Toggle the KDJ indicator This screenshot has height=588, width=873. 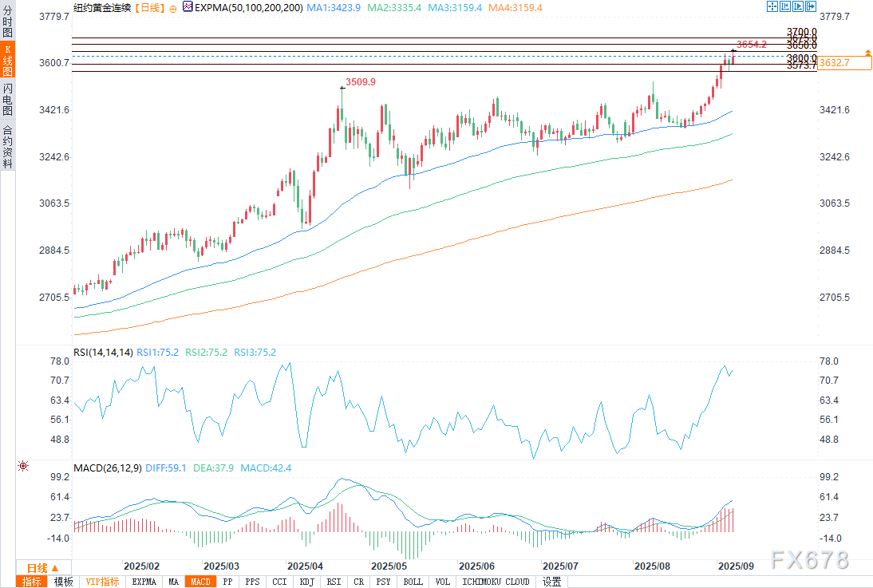(x=307, y=582)
